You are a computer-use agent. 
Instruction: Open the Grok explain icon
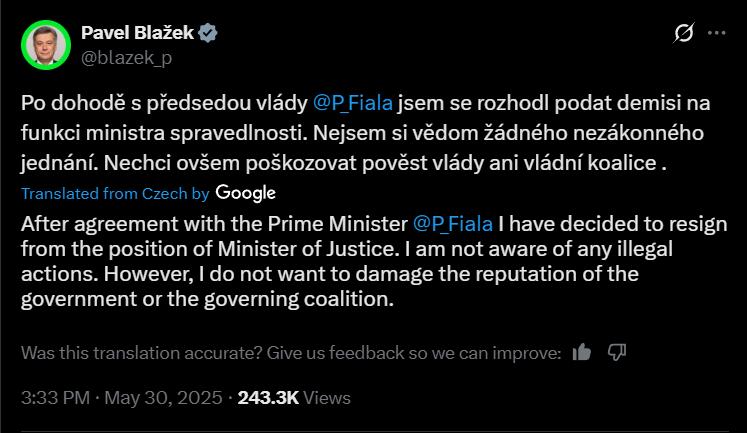pyautogui.click(x=684, y=34)
